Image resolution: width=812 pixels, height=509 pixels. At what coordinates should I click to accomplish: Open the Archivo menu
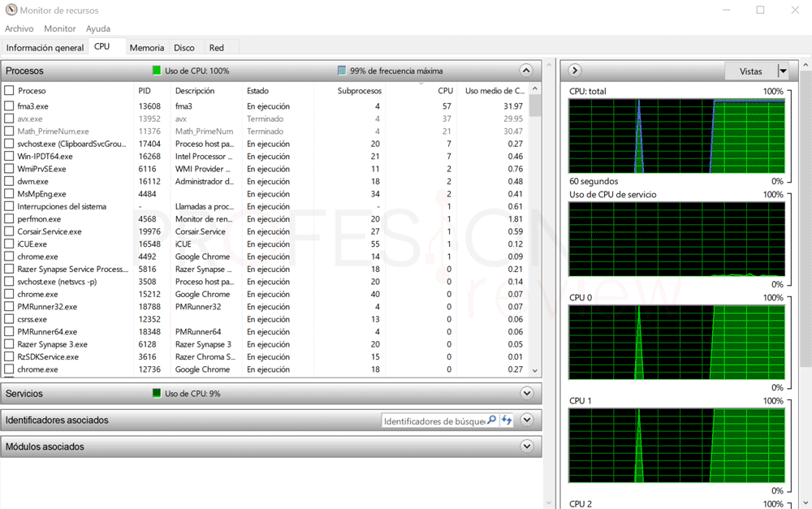[19, 28]
